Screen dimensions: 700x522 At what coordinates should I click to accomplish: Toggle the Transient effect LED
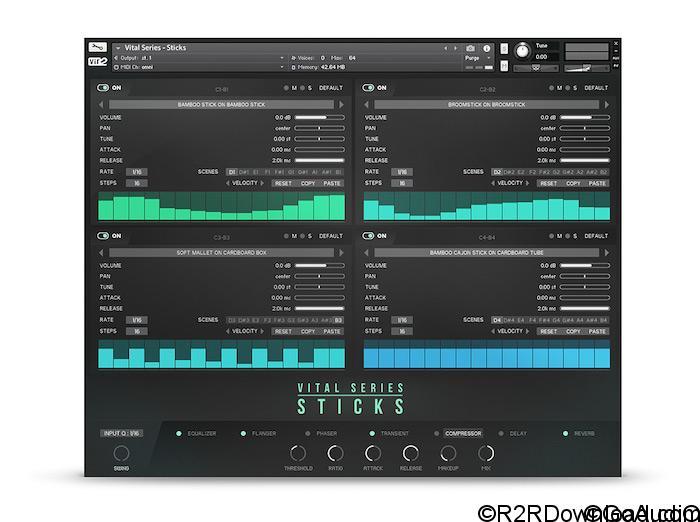(x=372, y=434)
